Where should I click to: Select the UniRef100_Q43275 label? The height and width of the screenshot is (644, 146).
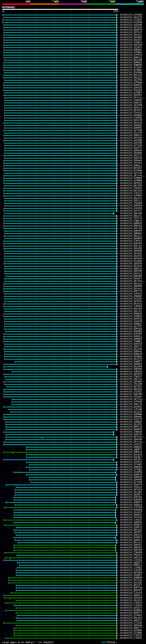point(131,359)
